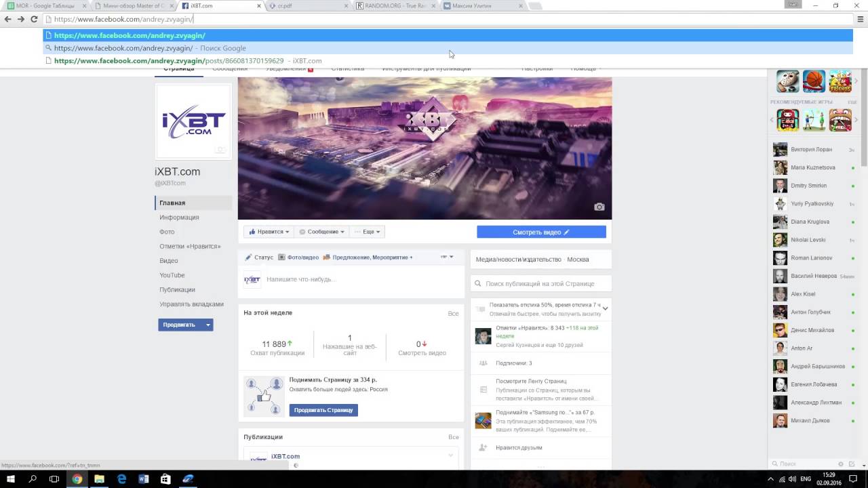
Task: Expand the response rate chevron
Action: (x=605, y=309)
